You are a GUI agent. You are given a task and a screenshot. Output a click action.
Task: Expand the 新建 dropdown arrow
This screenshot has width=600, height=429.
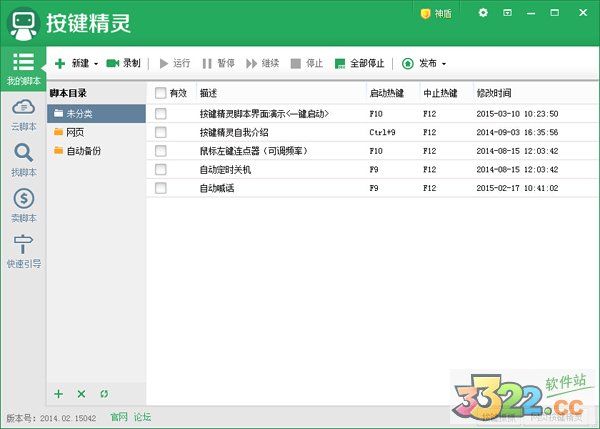pos(96,64)
